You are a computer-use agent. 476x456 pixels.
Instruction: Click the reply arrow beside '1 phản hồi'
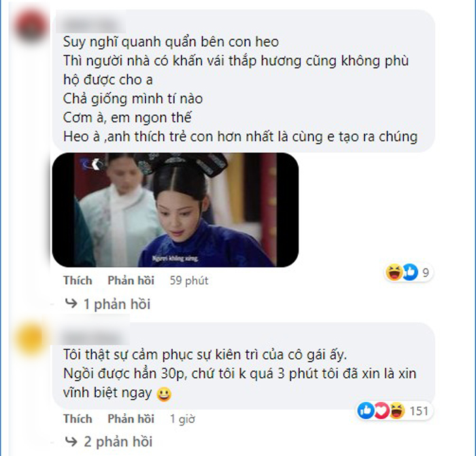tap(71, 303)
